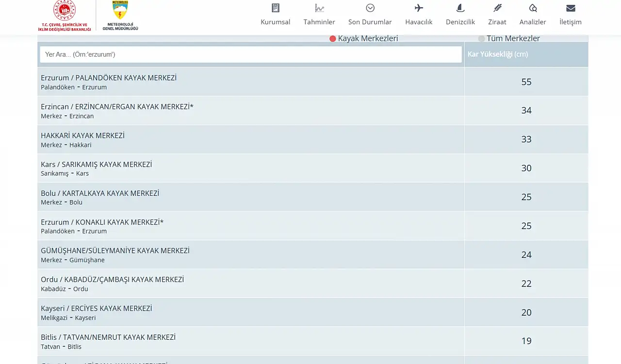
Task: Open the Meteoroloji Genel Müdürlüğü logo
Action: coord(120,16)
